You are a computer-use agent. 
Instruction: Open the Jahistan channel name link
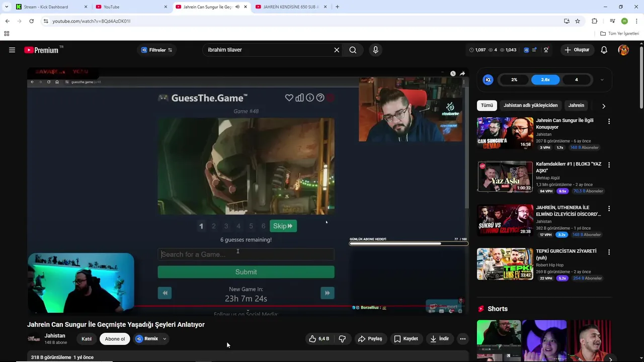[x=55, y=336]
